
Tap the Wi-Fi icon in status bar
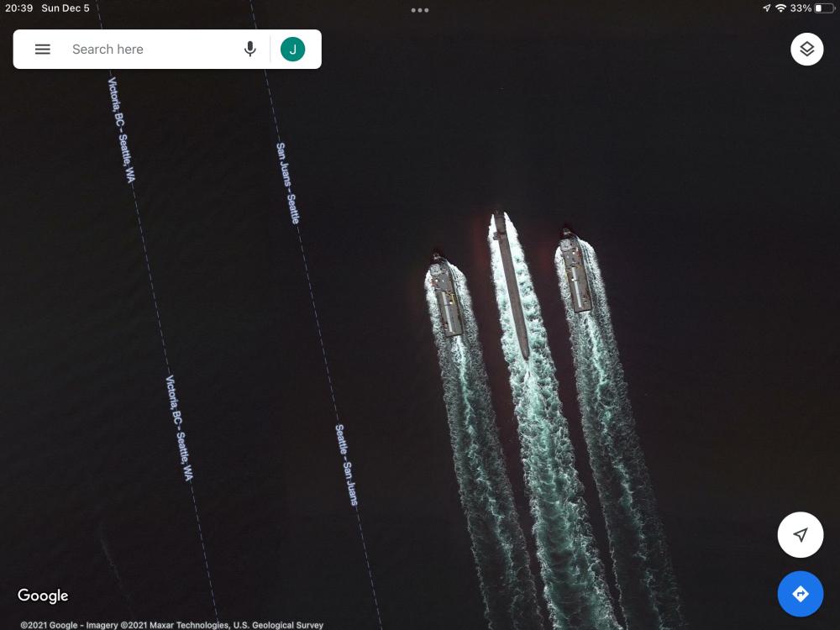click(x=780, y=8)
